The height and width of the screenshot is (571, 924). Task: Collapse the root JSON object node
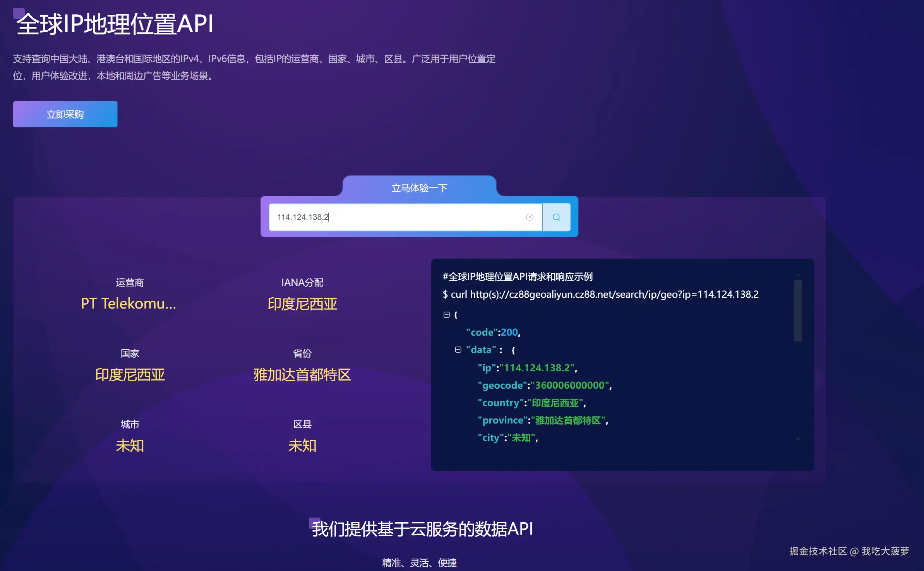[447, 314]
